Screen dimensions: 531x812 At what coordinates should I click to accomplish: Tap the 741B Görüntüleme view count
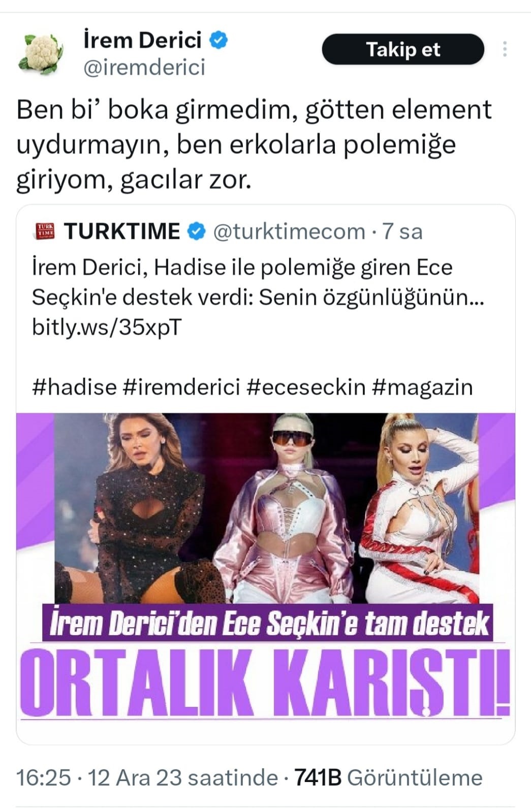(x=388, y=777)
